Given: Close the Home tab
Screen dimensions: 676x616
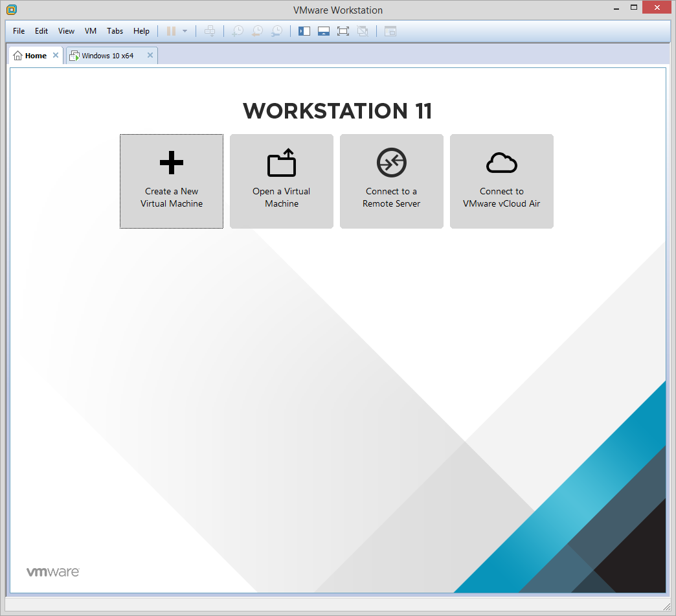Looking at the screenshot, I should click(56, 55).
